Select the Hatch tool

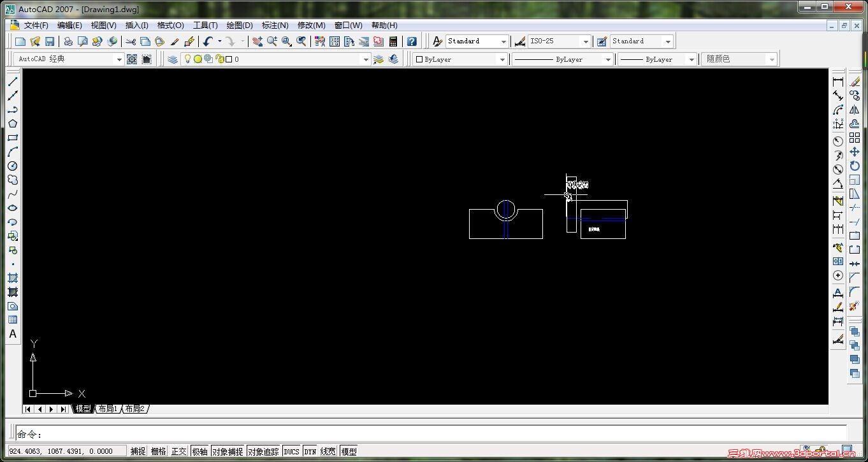[13, 278]
